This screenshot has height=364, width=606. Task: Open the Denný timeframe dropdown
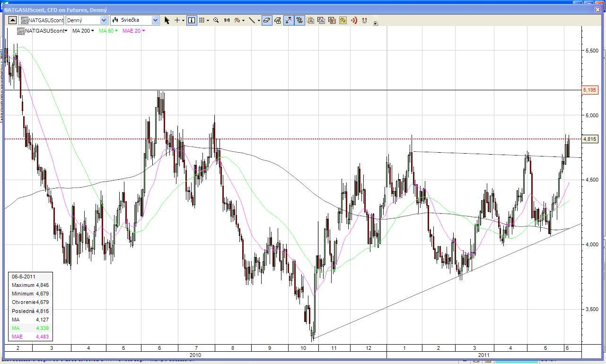coord(87,20)
